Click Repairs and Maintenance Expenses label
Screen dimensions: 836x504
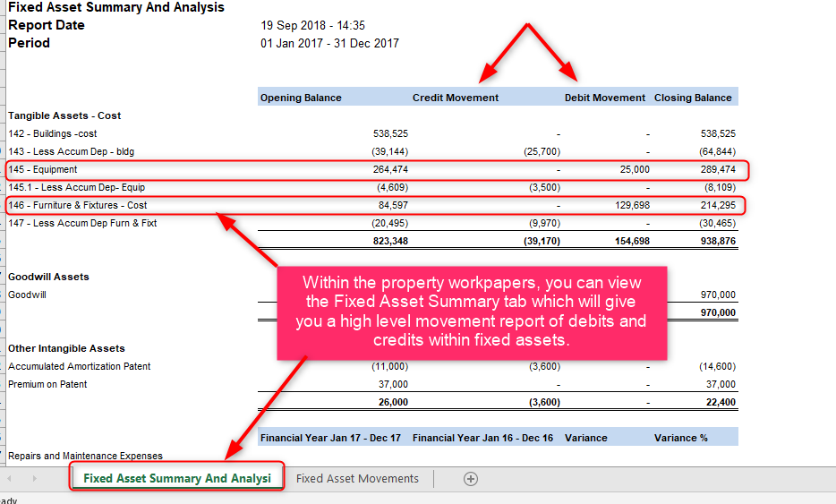pyautogui.click(x=85, y=456)
